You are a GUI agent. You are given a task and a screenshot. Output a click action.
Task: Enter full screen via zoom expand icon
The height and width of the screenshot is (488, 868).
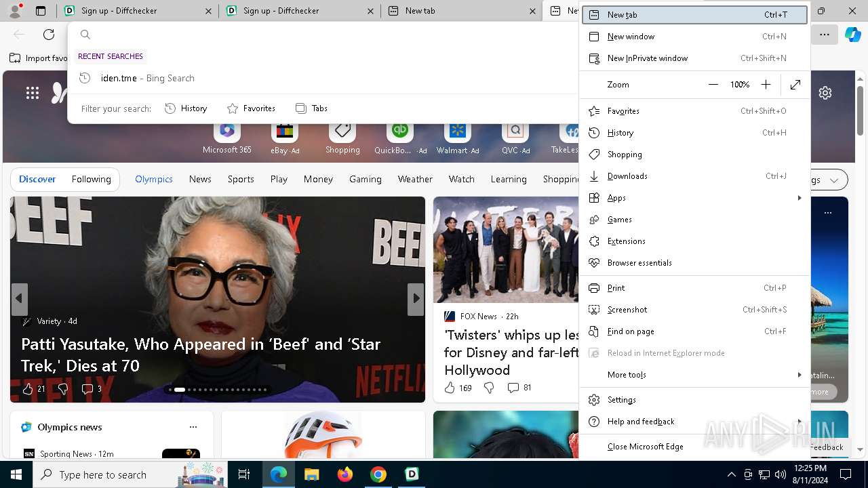click(795, 85)
